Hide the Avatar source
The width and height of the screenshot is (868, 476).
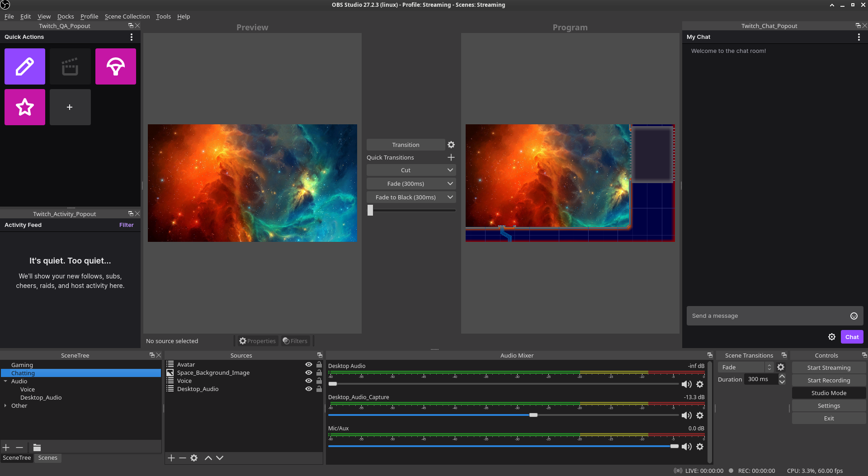point(308,364)
